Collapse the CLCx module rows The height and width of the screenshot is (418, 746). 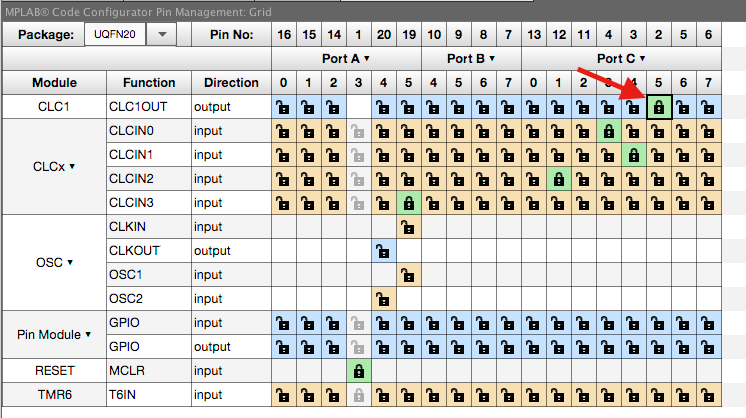point(73,166)
